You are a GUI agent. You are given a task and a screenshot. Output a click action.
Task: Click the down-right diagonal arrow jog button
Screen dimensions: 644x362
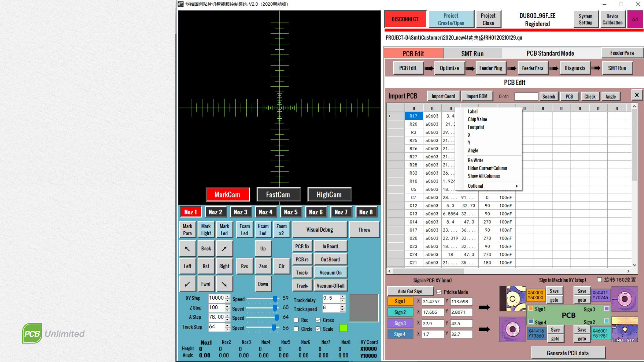point(224,284)
